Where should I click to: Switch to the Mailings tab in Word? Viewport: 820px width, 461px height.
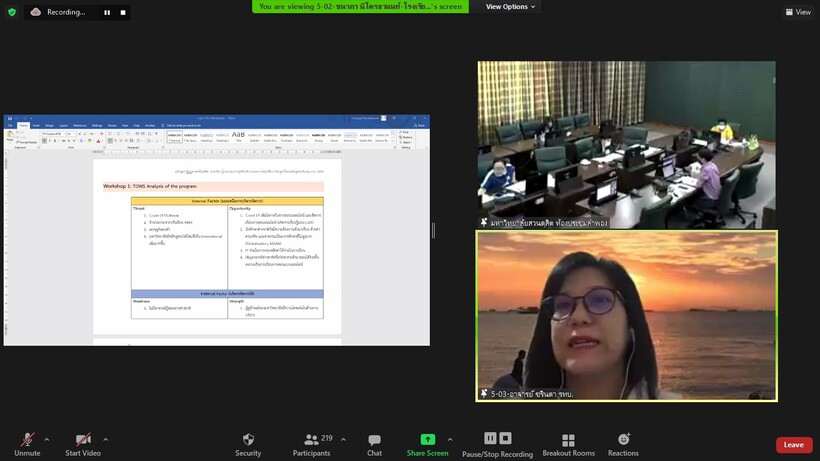(97, 125)
